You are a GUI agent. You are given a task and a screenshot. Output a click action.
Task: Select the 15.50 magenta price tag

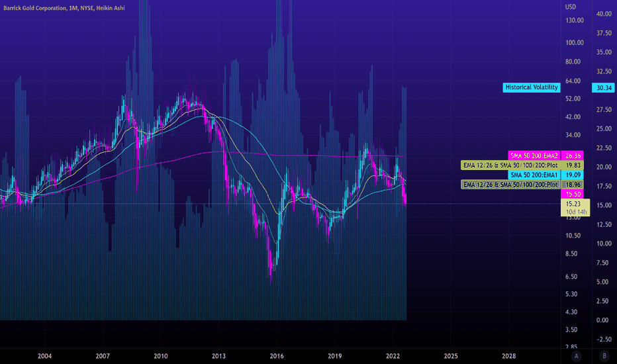coord(573,194)
